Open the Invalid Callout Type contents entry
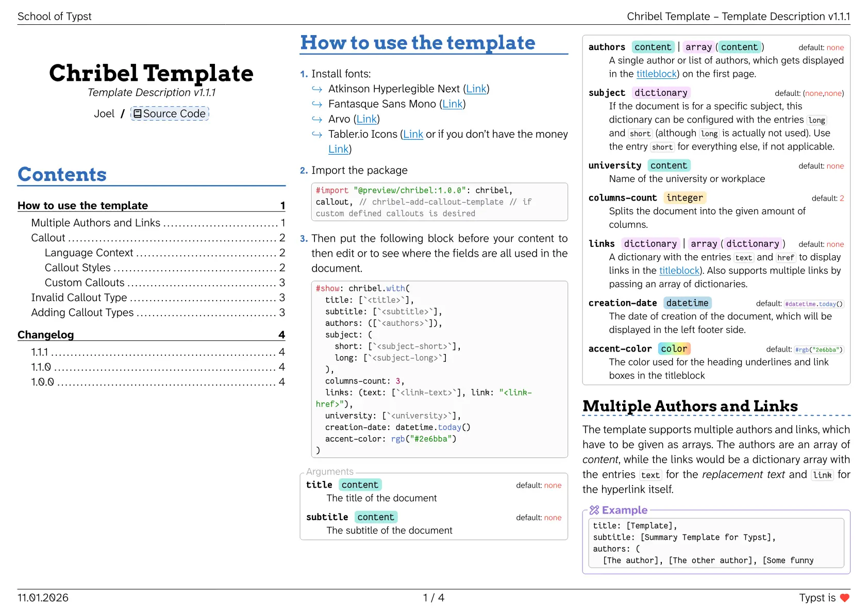Screen dimensions: 868x614 pyautogui.click(x=79, y=298)
